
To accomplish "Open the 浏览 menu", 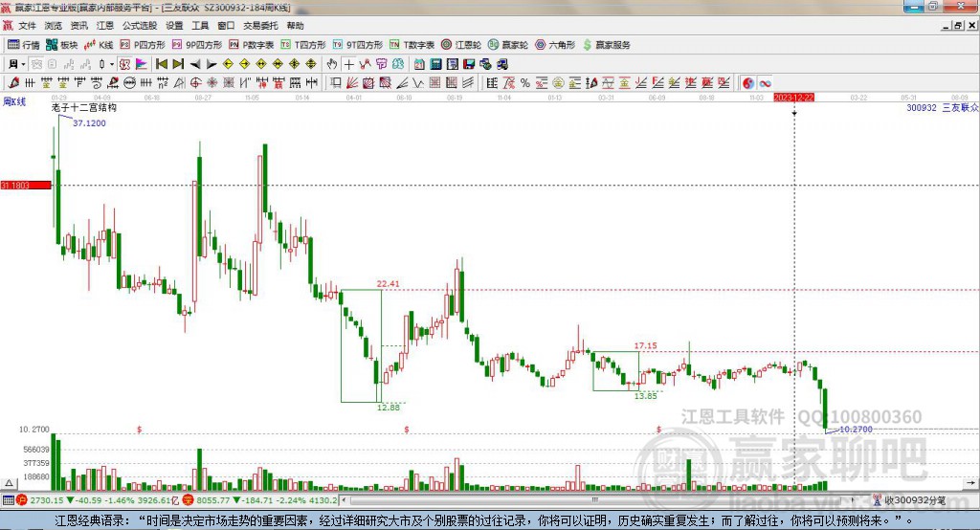I will point(54,26).
